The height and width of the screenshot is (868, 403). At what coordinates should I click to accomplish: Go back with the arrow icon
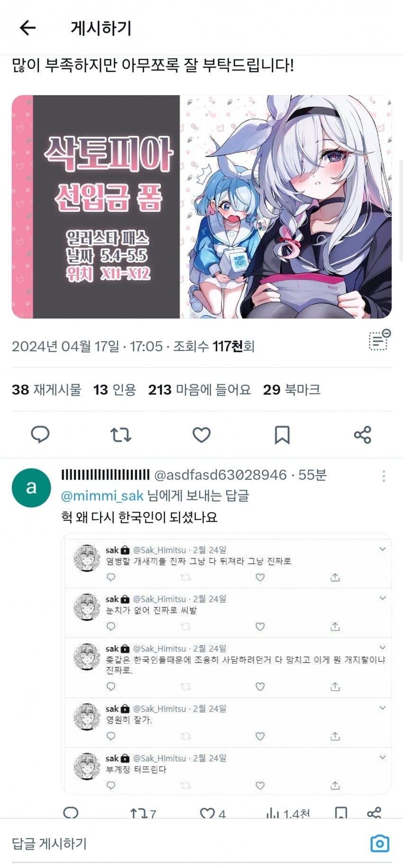click(x=27, y=28)
